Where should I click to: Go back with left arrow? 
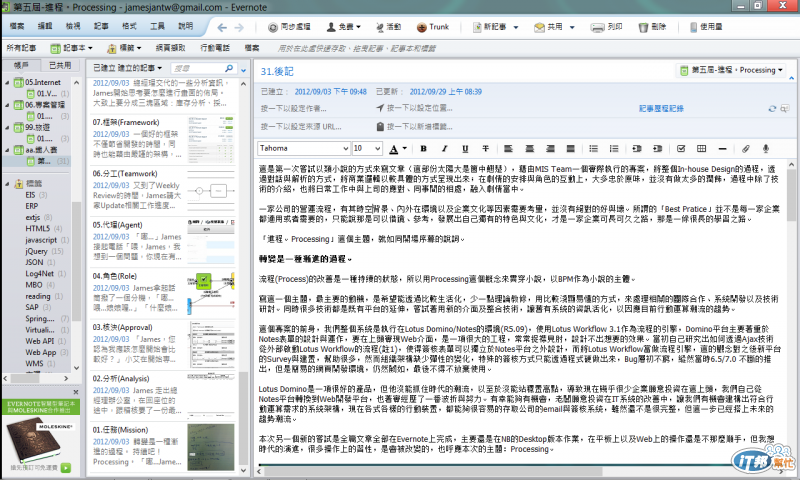click(x=222, y=28)
